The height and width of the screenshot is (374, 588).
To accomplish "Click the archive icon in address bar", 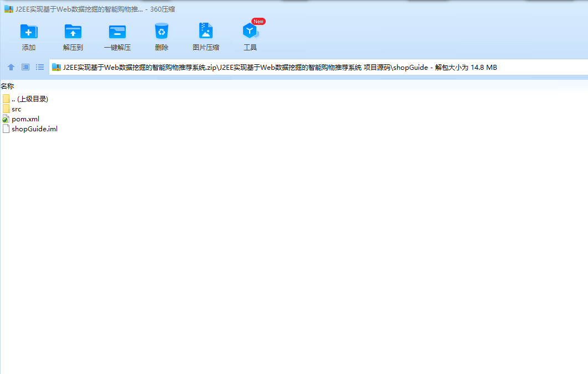I will (x=56, y=68).
